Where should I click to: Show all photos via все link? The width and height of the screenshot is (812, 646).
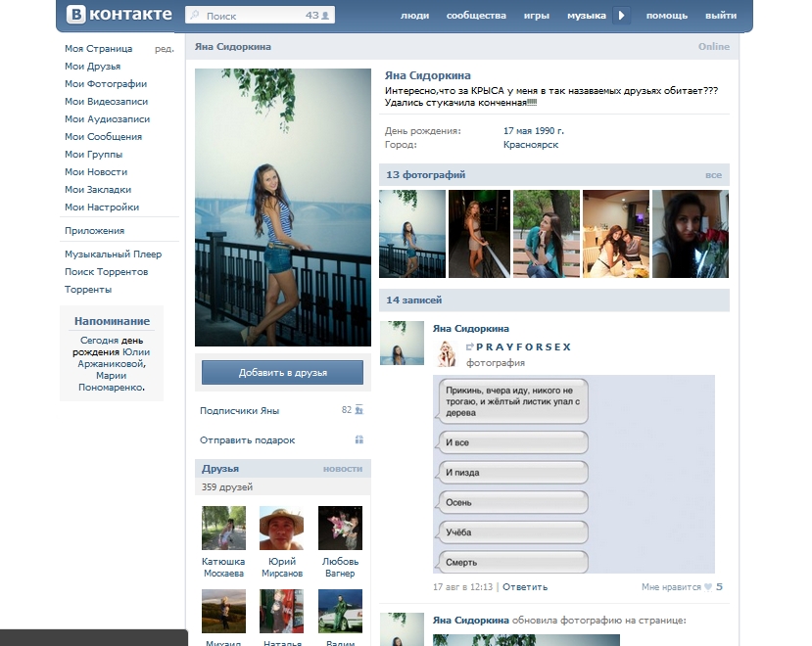point(713,175)
